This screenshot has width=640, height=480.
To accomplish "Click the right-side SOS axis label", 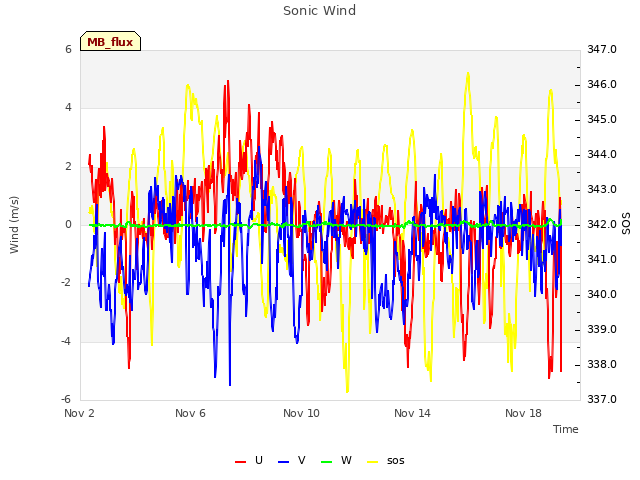I will (x=626, y=223).
